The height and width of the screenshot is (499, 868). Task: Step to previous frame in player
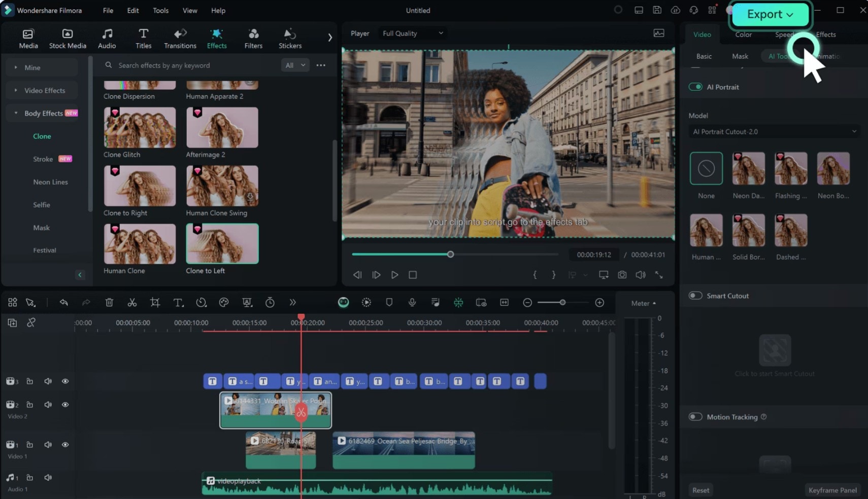pos(357,274)
